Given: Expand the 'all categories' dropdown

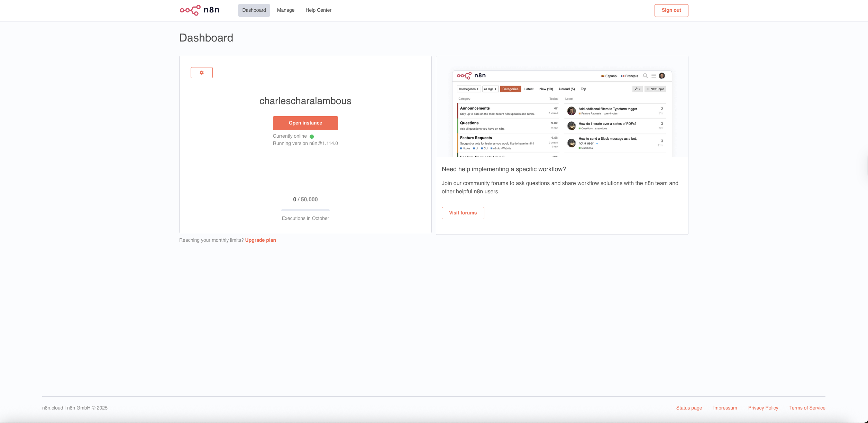Looking at the screenshot, I should click(x=468, y=89).
